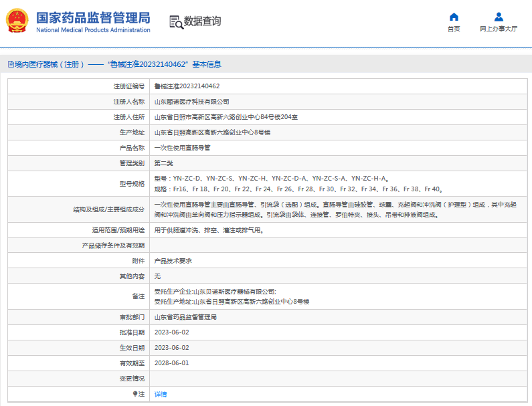Click the 数据查询 heading text
The height and width of the screenshot is (406, 532).
pos(202,21)
